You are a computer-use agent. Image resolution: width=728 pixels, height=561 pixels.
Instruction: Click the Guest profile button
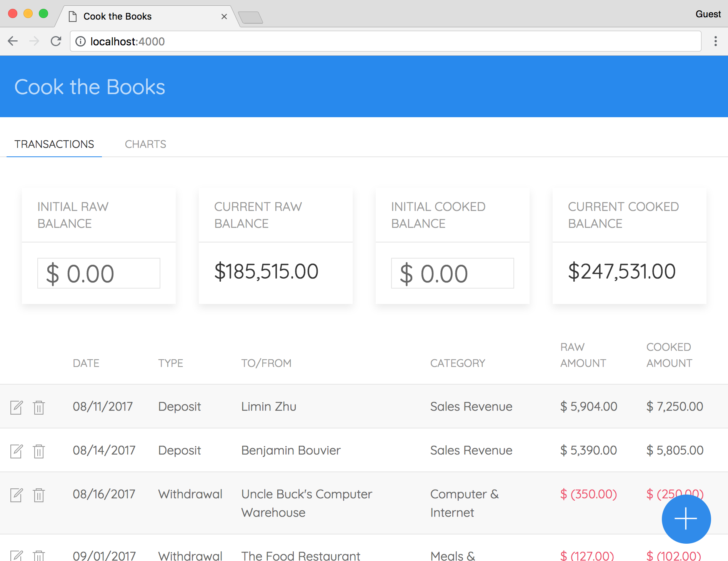(708, 14)
